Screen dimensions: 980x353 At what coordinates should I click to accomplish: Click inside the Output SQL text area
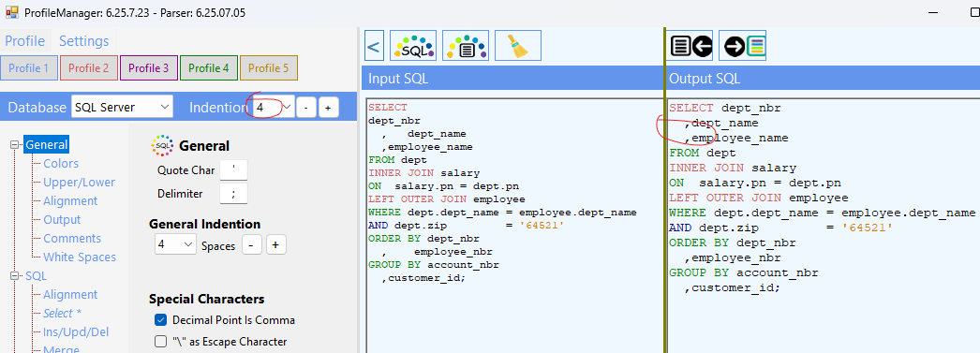pos(824,225)
